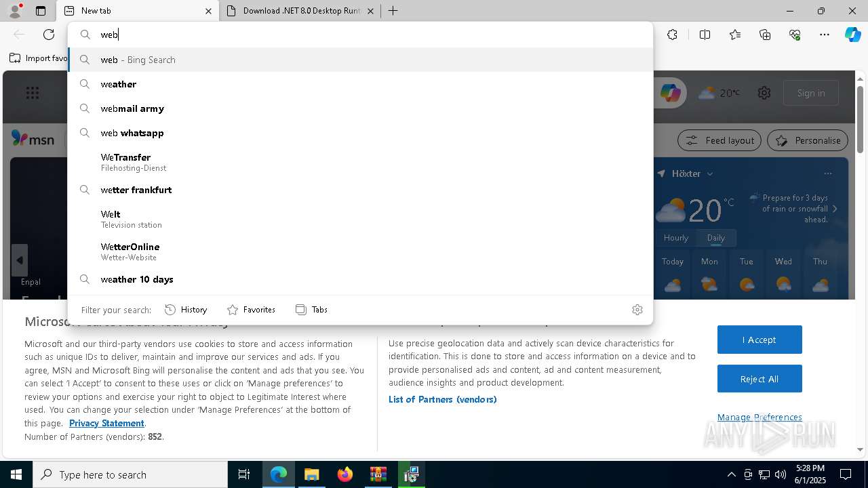Screen dimensions: 868x488
Task: Select the 'web whatsapp' suggestion
Action: pyautogui.click(x=360, y=133)
